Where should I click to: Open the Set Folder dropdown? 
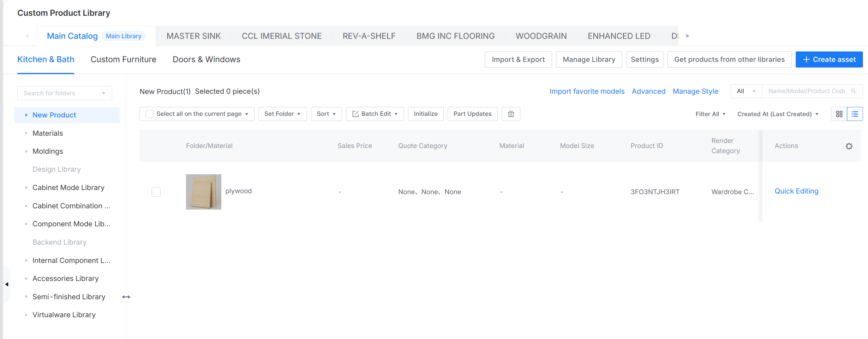(x=282, y=114)
